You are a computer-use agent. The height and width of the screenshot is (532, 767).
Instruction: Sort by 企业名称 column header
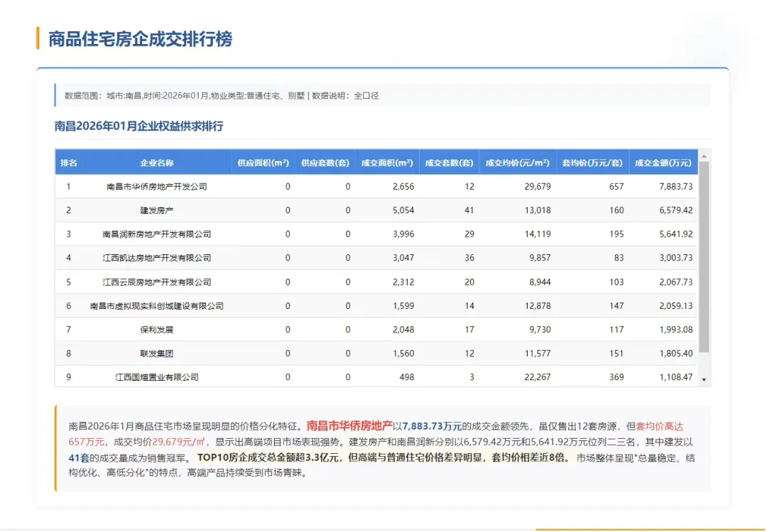156,163
